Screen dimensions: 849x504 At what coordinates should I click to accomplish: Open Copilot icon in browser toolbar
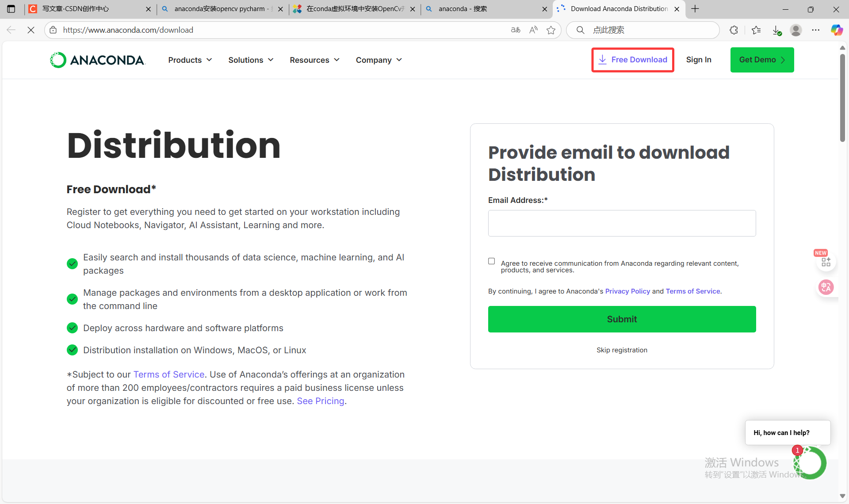tap(836, 30)
